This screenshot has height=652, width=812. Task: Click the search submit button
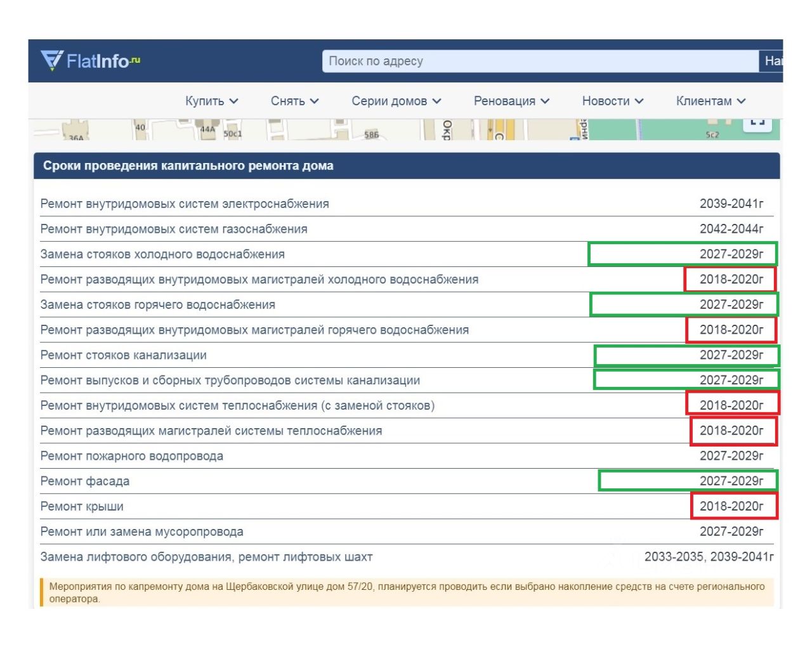(x=771, y=62)
